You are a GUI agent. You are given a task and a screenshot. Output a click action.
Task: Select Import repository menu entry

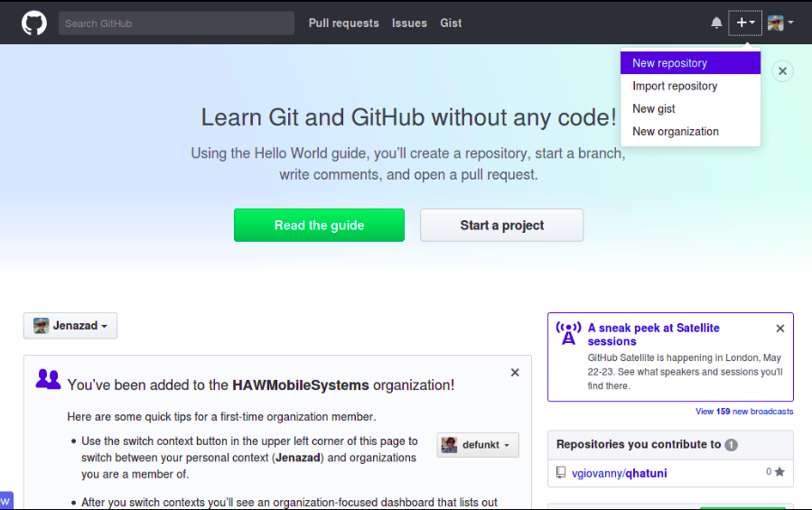(x=690, y=86)
